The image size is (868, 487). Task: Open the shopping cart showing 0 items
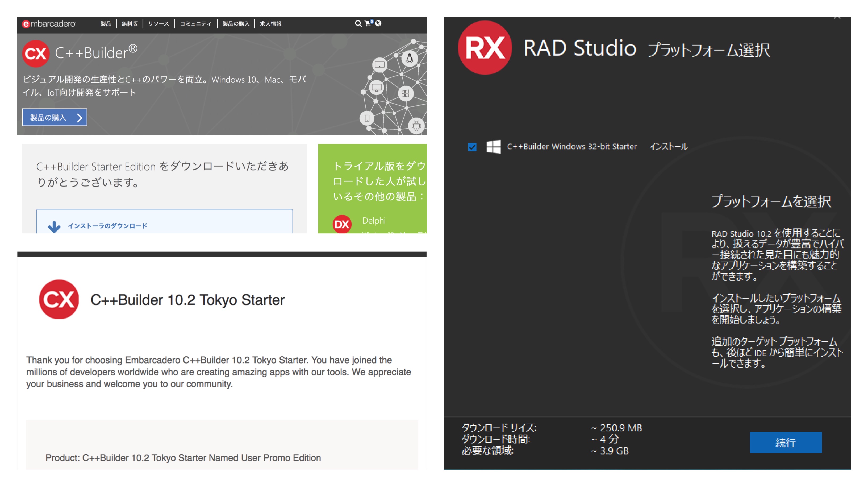click(x=367, y=24)
